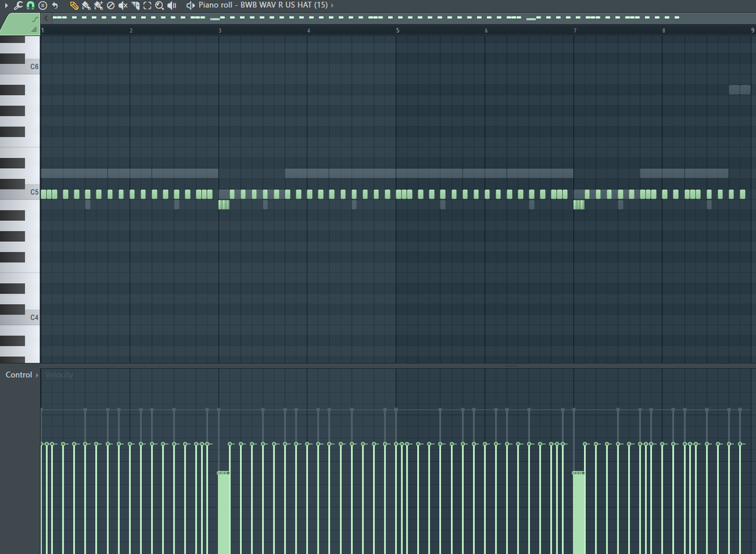
Task: Open the piano roll options menu arrow
Action: coord(6,5)
